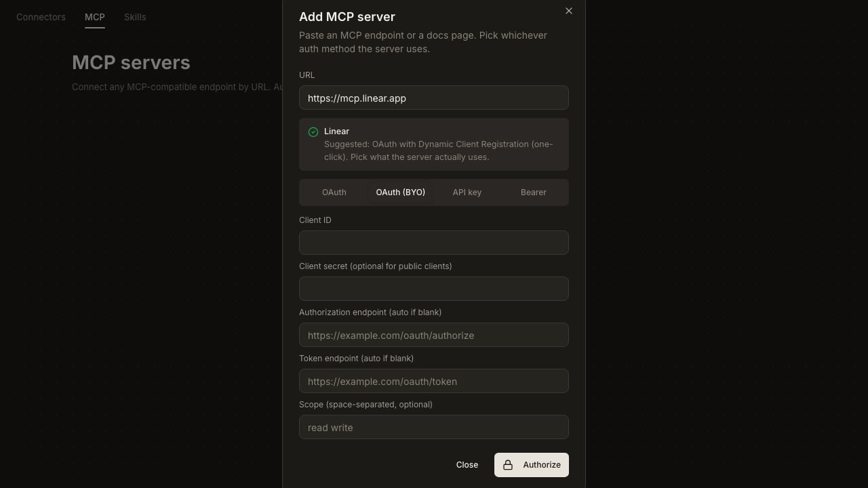Click the lock icon on Authorize button
The height and width of the screenshot is (488, 868).
508,465
